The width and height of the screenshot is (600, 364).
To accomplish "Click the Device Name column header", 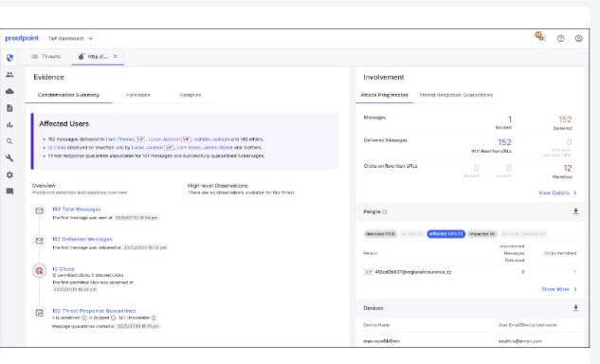I will pos(376,325).
